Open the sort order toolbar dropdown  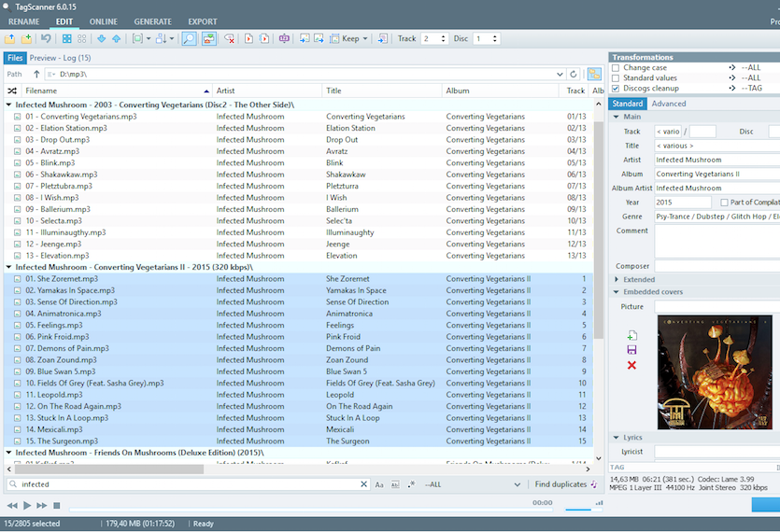(172, 38)
